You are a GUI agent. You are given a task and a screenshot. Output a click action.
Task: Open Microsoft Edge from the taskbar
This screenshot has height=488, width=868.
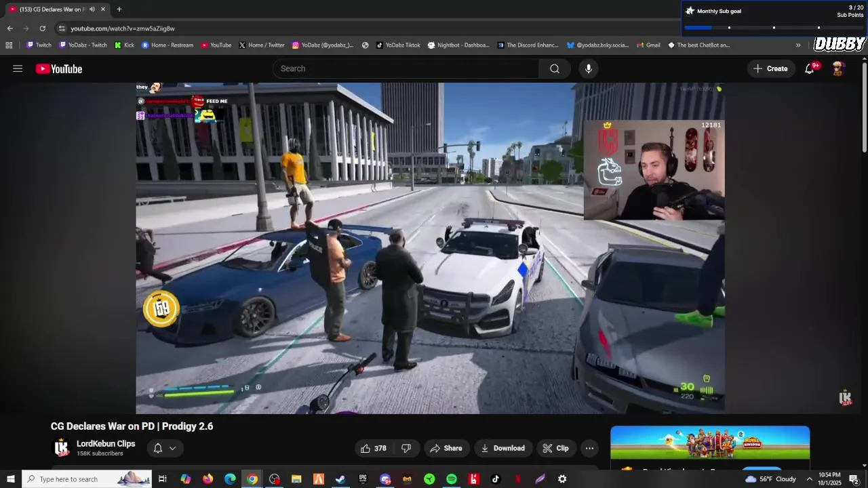(230, 479)
